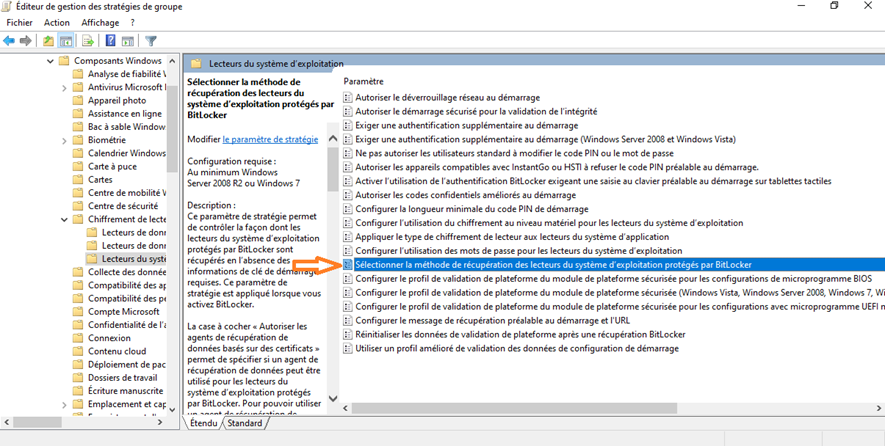The image size is (885, 446).
Task: Click the Paramètre column header
Action: click(363, 82)
